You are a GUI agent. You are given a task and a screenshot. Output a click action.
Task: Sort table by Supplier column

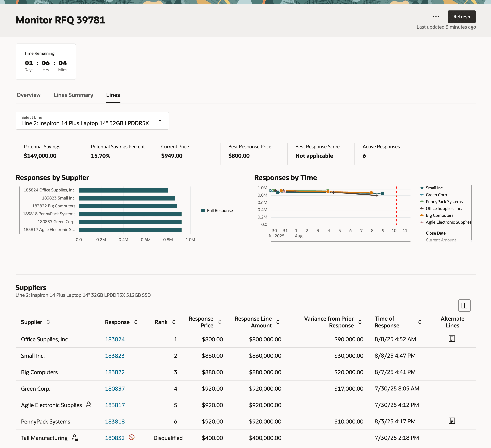point(48,322)
